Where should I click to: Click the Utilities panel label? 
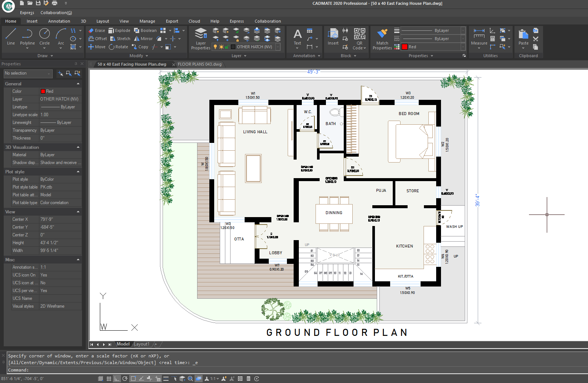[490, 56]
